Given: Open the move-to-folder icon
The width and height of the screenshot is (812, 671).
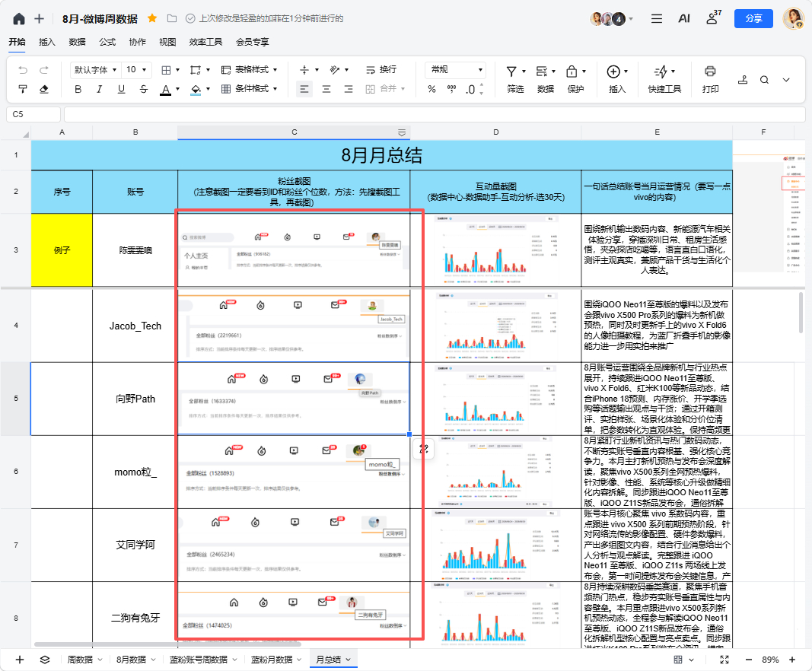Looking at the screenshot, I should 172,18.
